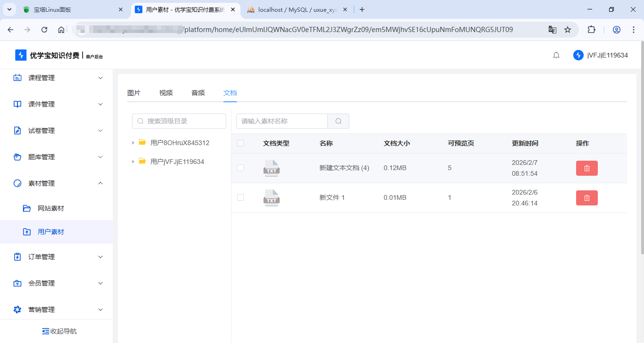
Task: Check the checkbox for 新建文本文档 (4)
Action: point(240,168)
